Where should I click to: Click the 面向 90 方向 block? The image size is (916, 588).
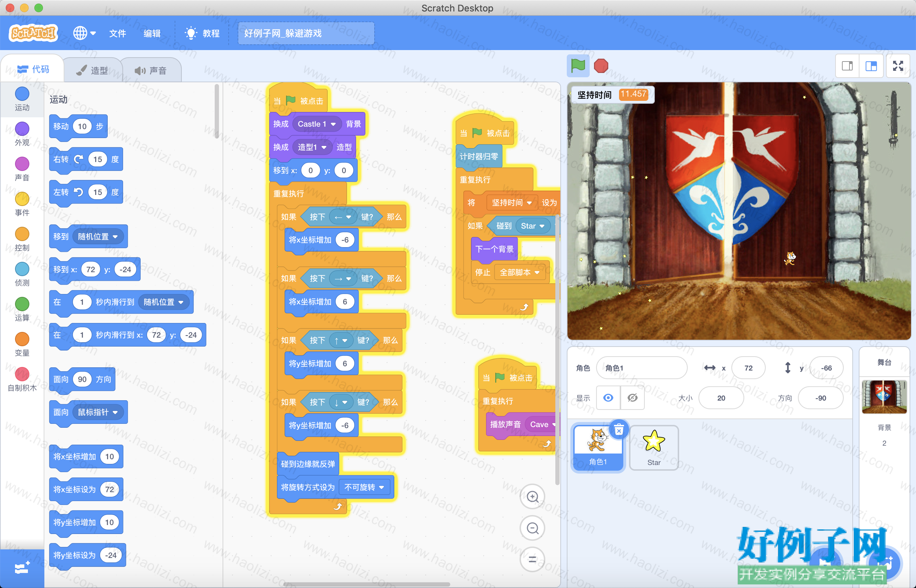82,379
